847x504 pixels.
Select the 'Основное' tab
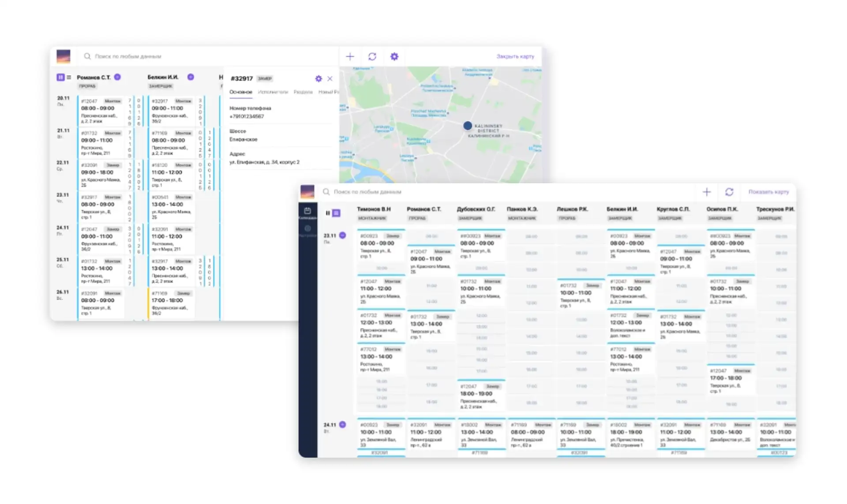[x=241, y=92]
